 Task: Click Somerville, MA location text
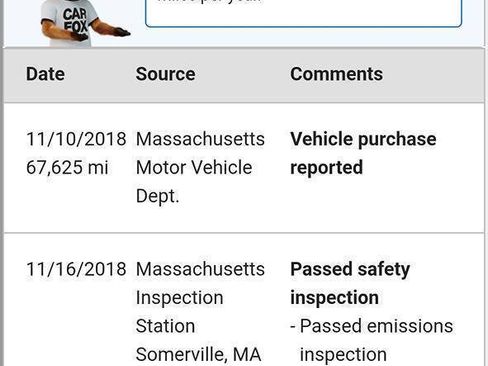click(198, 354)
